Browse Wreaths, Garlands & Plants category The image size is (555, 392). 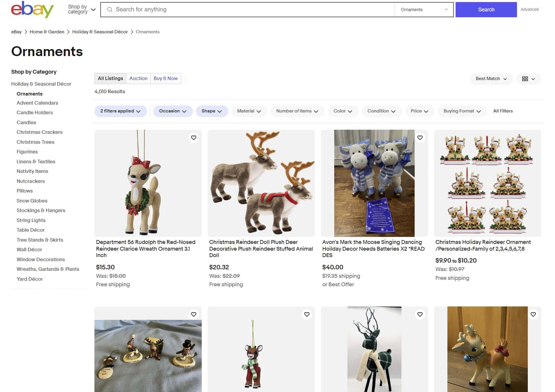[x=48, y=269]
